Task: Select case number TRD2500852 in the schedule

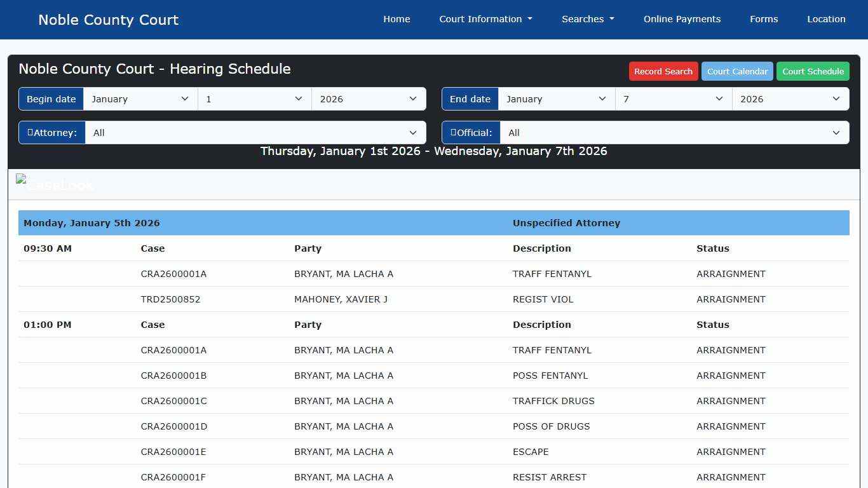Action: (x=170, y=299)
